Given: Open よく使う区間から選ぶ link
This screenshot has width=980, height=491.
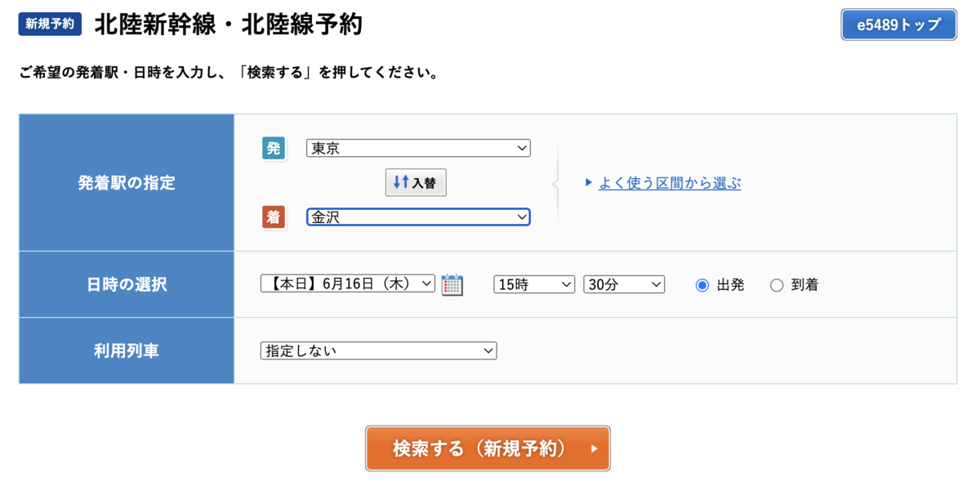Looking at the screenshot, I should [670, 183].
